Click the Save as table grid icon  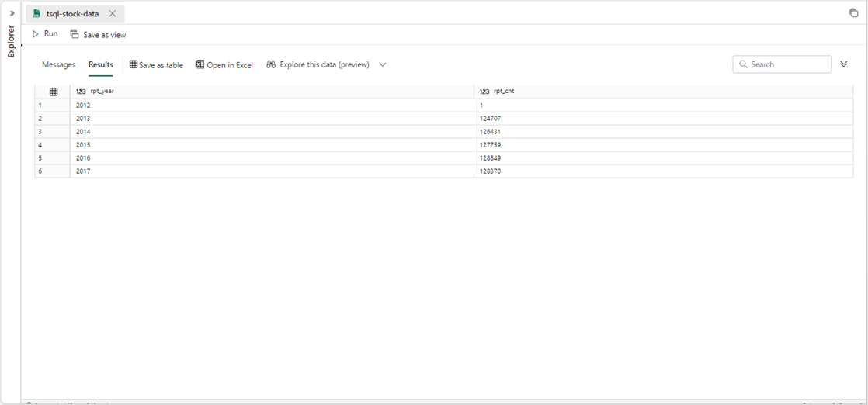[x=134, y=64]
